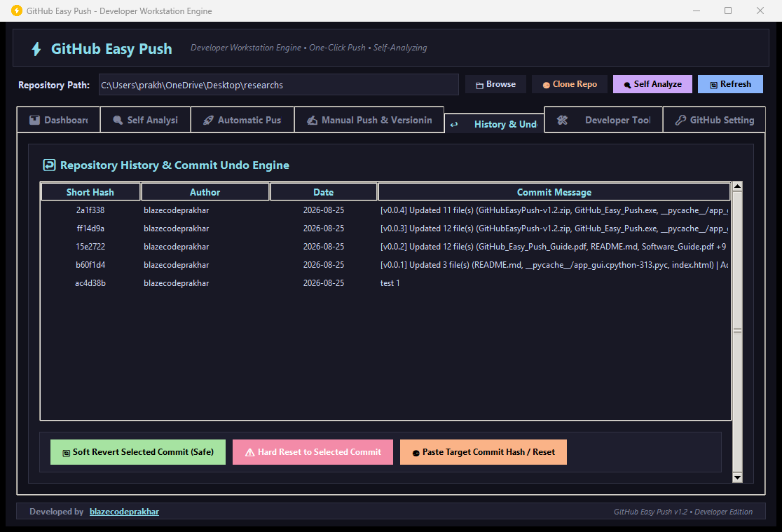Click the icon on Soft Revert button
This screenshot has width=782, height=532.
point(66,453)
